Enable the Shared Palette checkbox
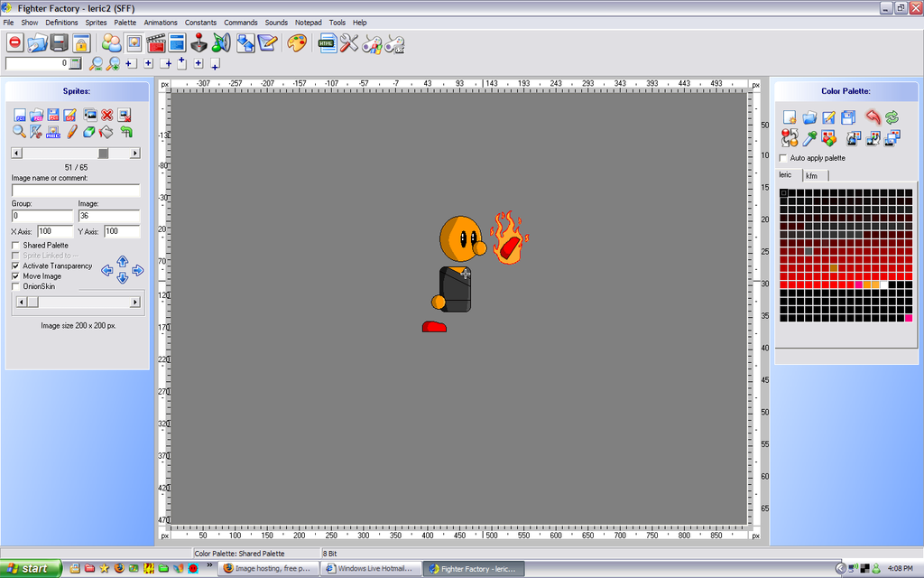This screenshot has height=578, width=924. tap(16, 246)
